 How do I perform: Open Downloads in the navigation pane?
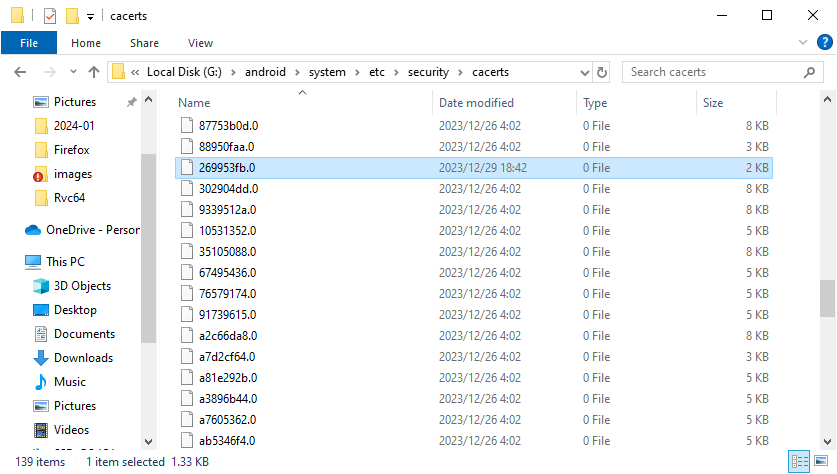point(82,358)
